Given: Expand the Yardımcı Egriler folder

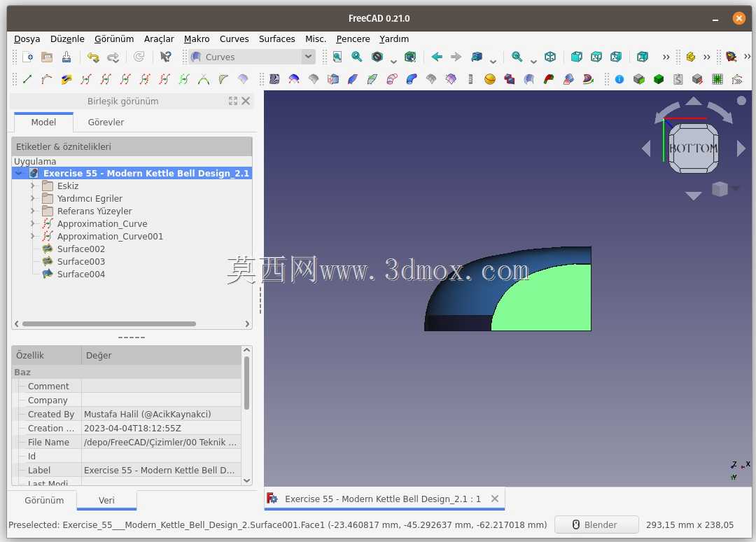Looking at the screenshot, I should tap(32, 198).
